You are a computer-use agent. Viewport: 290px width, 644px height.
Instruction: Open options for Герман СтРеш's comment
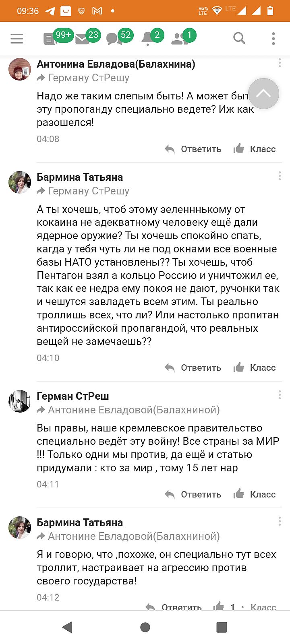(280, 395)
